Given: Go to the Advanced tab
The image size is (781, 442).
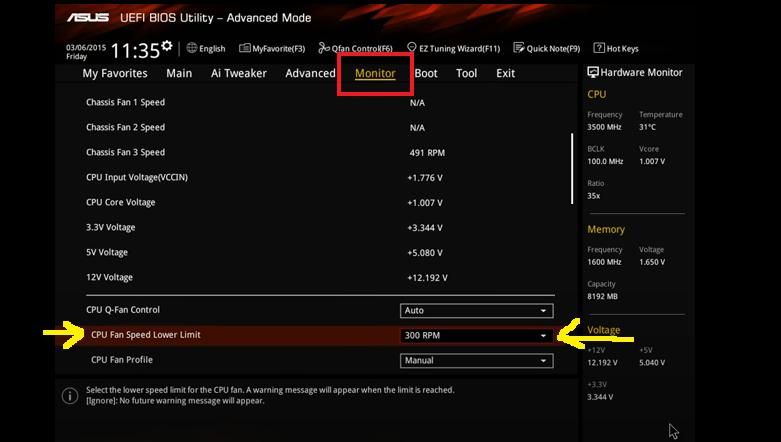Looking at the screenshot, I should pos(310,73).
